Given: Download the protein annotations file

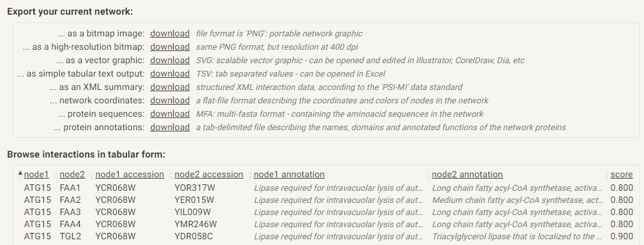Looking at the screenshot, I should [170, 127].
